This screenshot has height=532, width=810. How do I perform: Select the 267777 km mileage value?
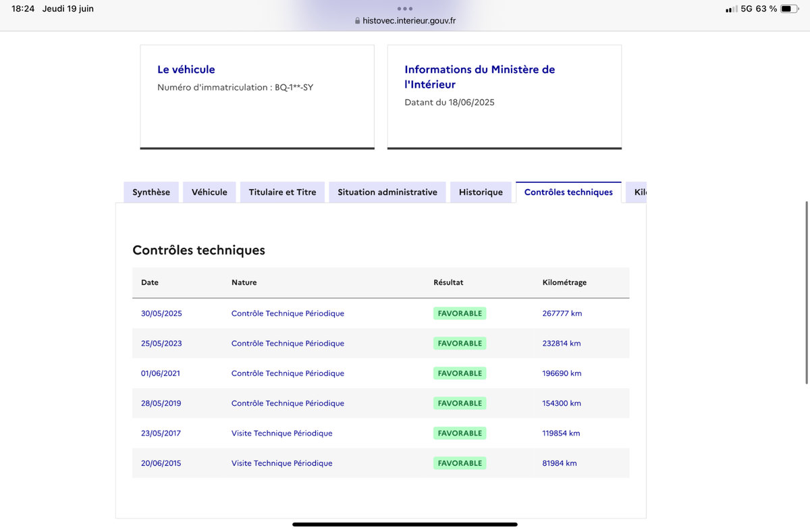coord(562,313)
